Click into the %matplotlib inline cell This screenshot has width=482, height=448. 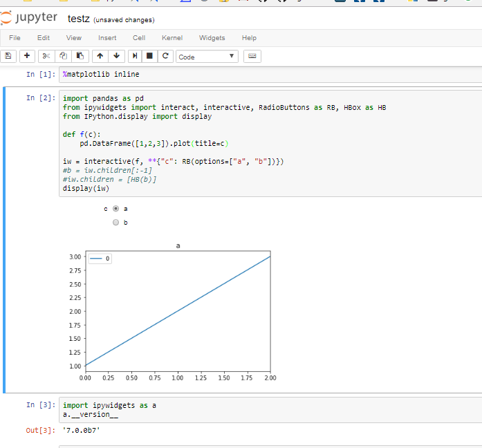point(270,75)
